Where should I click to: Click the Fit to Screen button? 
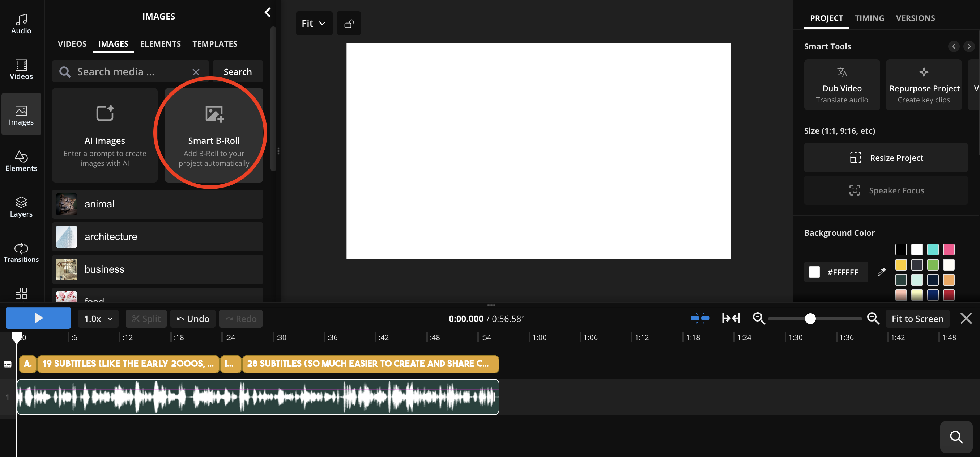(x=917, y=319)
